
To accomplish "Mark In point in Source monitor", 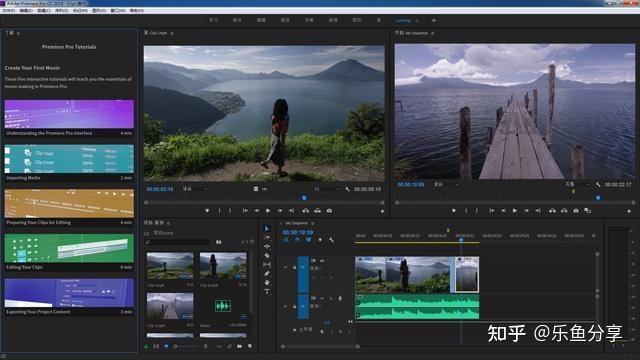I will pos(219,211).
